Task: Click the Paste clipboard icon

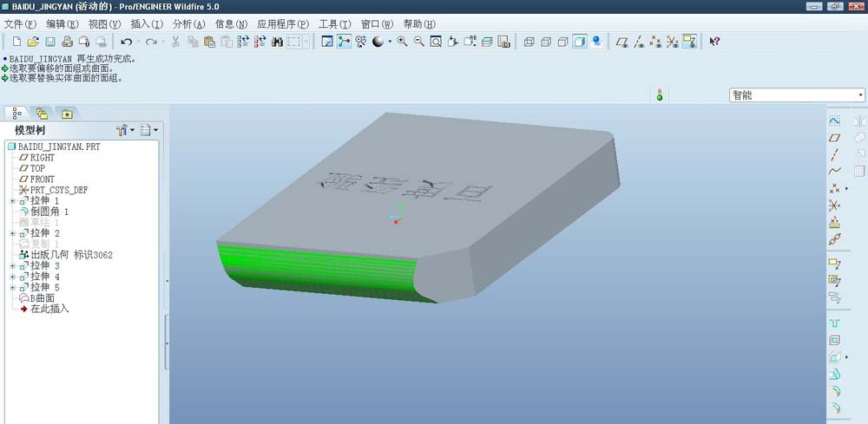Action: 209,42
